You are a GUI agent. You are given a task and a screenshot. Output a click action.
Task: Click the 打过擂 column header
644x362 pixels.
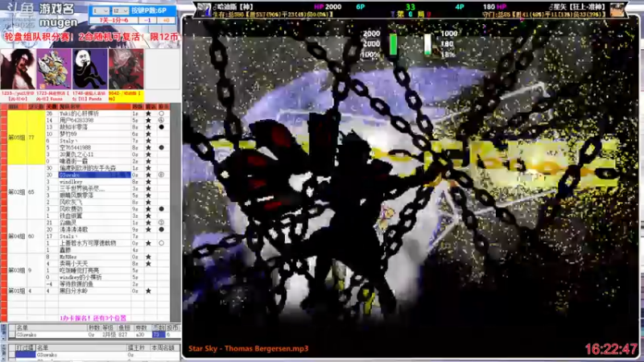click(x=25, y=348)
